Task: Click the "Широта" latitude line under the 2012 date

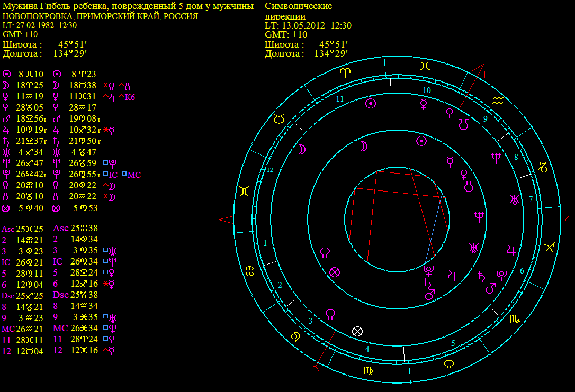Action: point(306,44)
